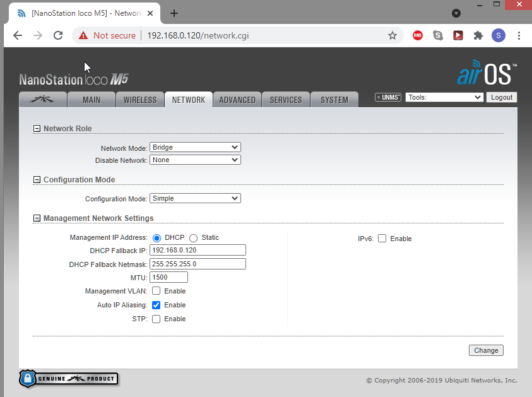This screenshot has width=532, height=397.
Task: Open the Tools dropdown
Action: [x=444, y=97]
